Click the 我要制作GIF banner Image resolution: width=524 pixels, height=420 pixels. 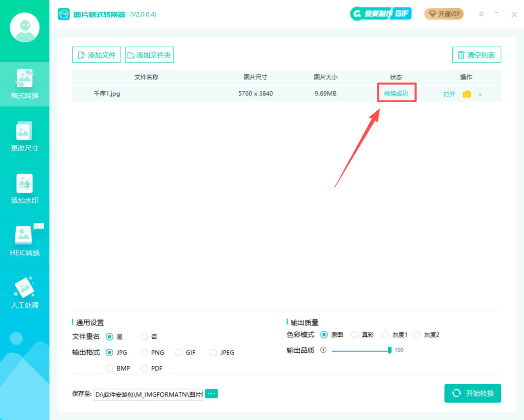pyautogui.click(x=381, y=14)
